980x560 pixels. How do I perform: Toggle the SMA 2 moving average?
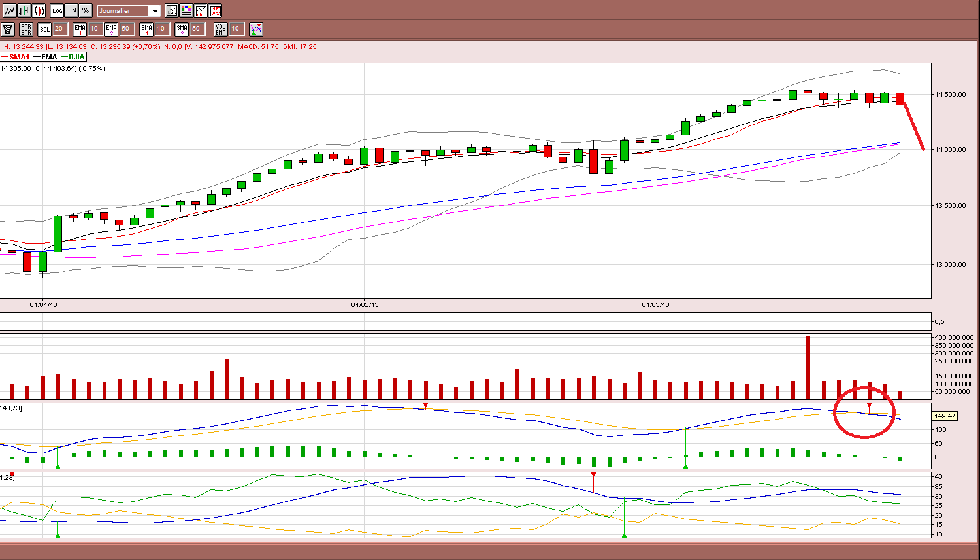pos(182,29)
